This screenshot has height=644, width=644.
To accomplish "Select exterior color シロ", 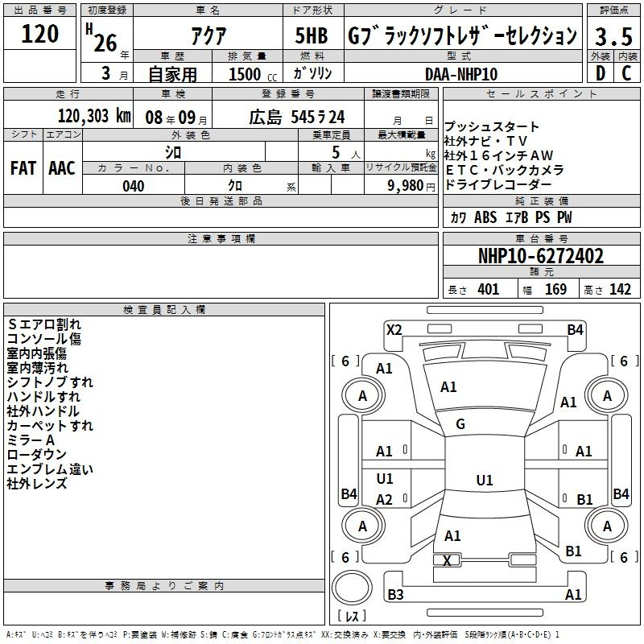I will point(173,153).
